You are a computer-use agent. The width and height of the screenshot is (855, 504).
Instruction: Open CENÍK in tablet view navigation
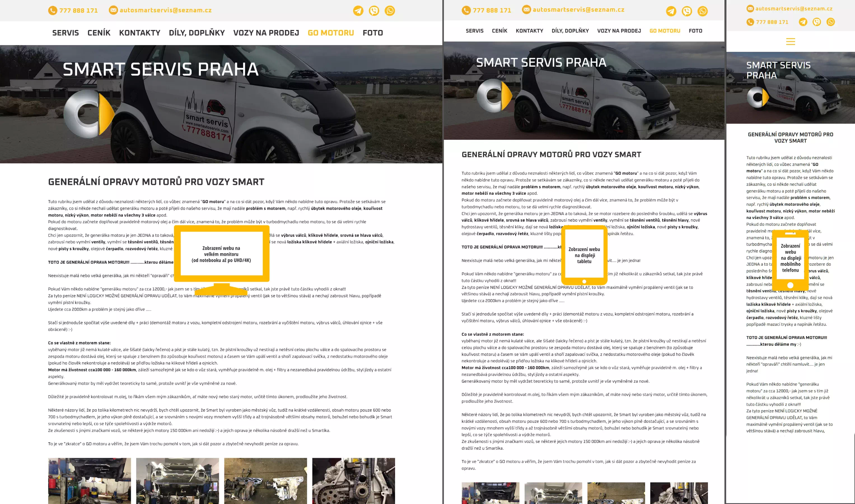(x=499, y=31)
